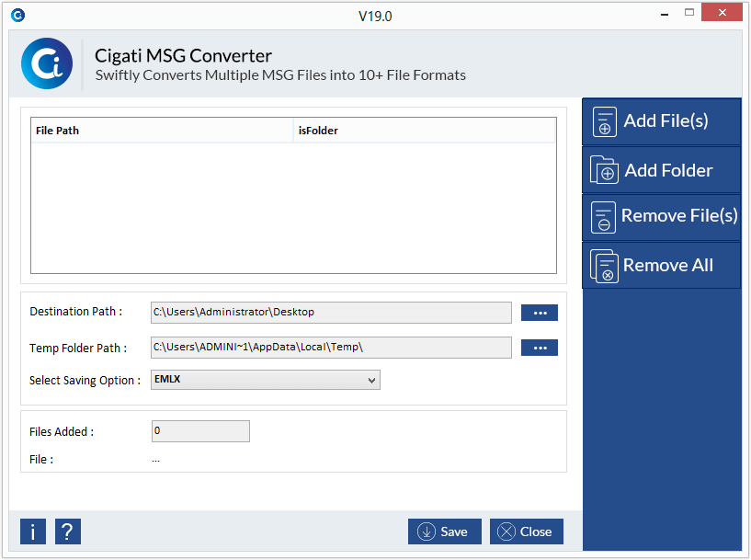Click the Destination Path text field

pyautogui.click(x=331, y=313)
